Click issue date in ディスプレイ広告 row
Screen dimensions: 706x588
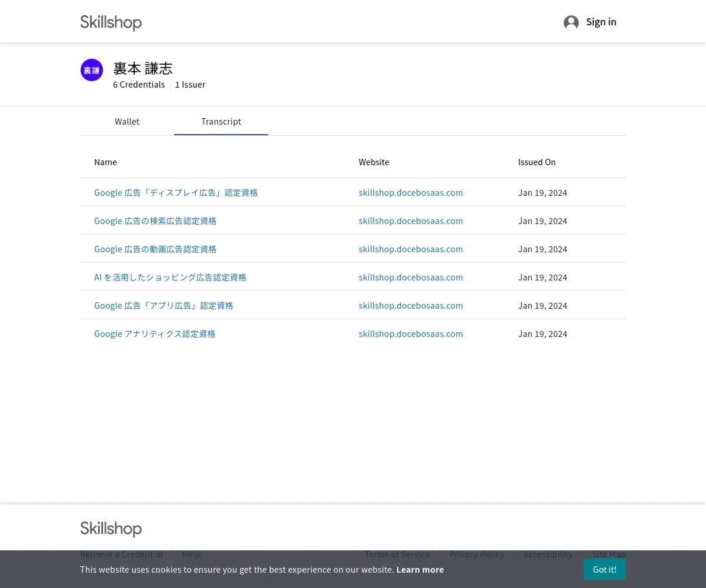pos(542,193)
